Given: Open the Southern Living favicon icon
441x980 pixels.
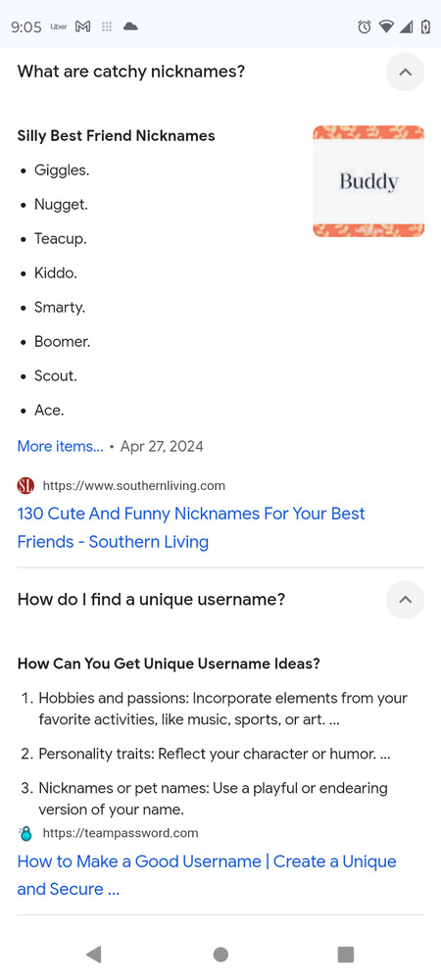Looking at the screenshot, I should 25,486.
